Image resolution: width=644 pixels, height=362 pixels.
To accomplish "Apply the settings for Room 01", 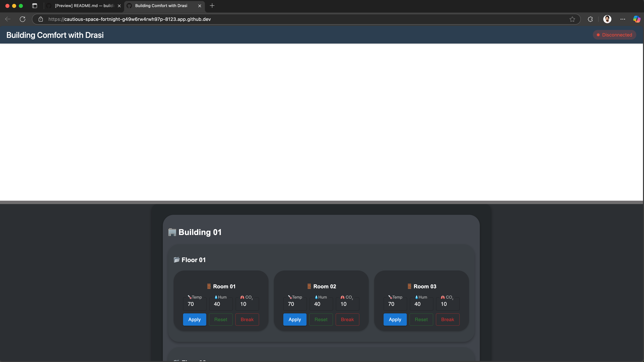I will point(194,319).
